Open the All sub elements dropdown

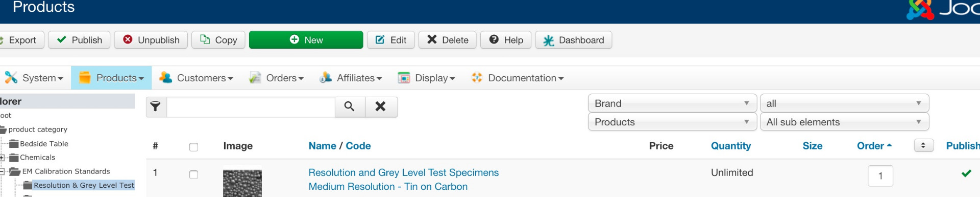pyautogui.click(x=844, y=122)
